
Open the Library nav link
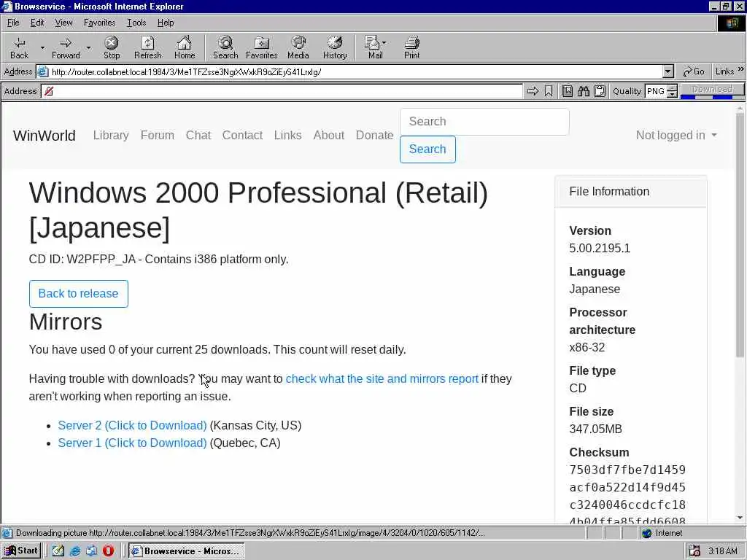[x=111, y=135]
